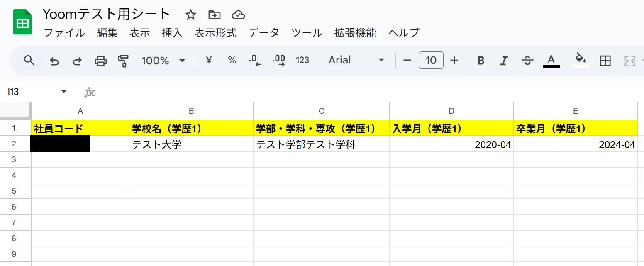Select column D header
Image resolution: width=644 pixels, height=266 pixels.
pyautogui.click(x=451, y=111)
